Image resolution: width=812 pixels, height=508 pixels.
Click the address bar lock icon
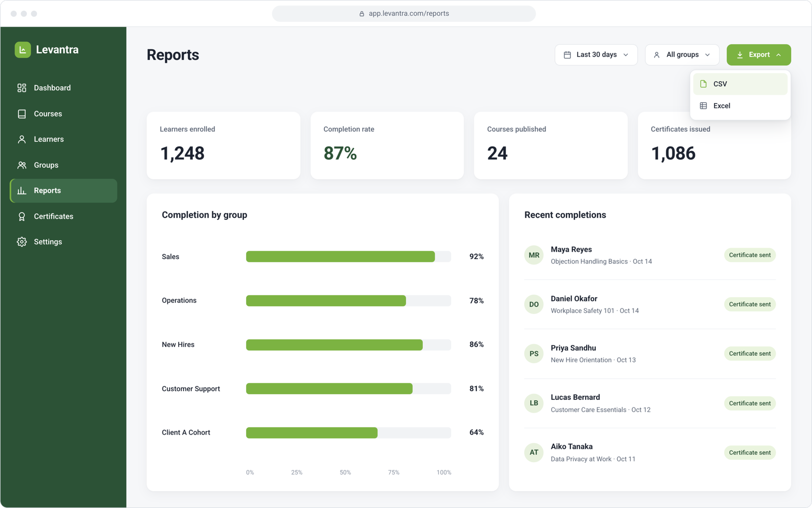point(362,14)
